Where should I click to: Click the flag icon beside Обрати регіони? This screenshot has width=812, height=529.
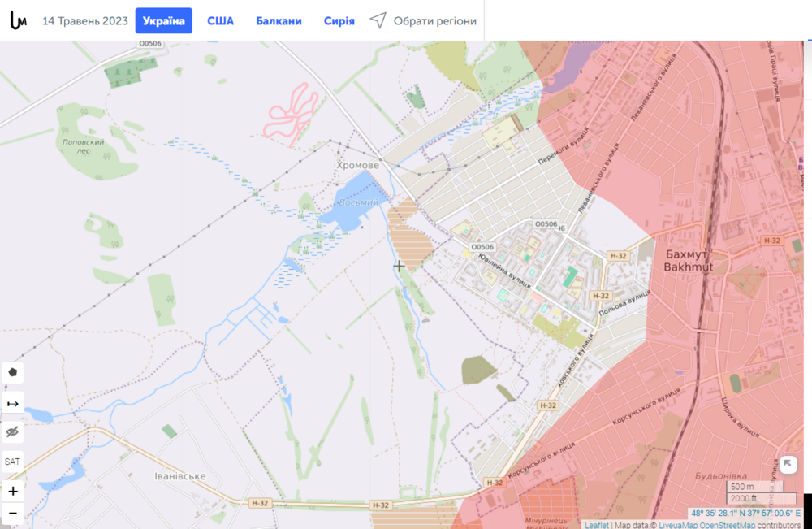pos(378,20)
